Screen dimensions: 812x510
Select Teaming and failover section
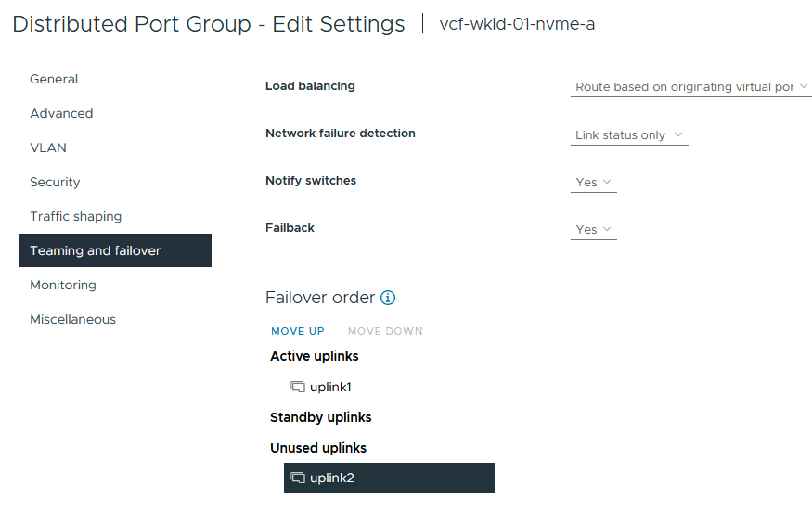click(96, 250)
